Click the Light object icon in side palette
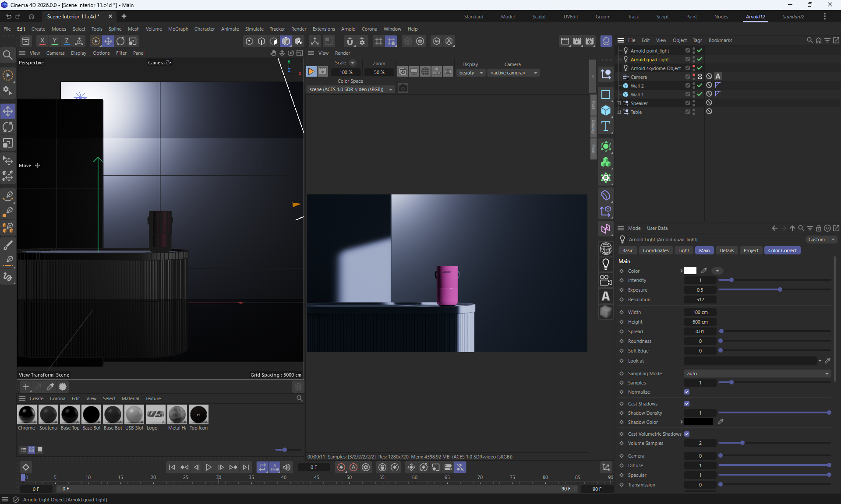 click(x=606, y=264)
